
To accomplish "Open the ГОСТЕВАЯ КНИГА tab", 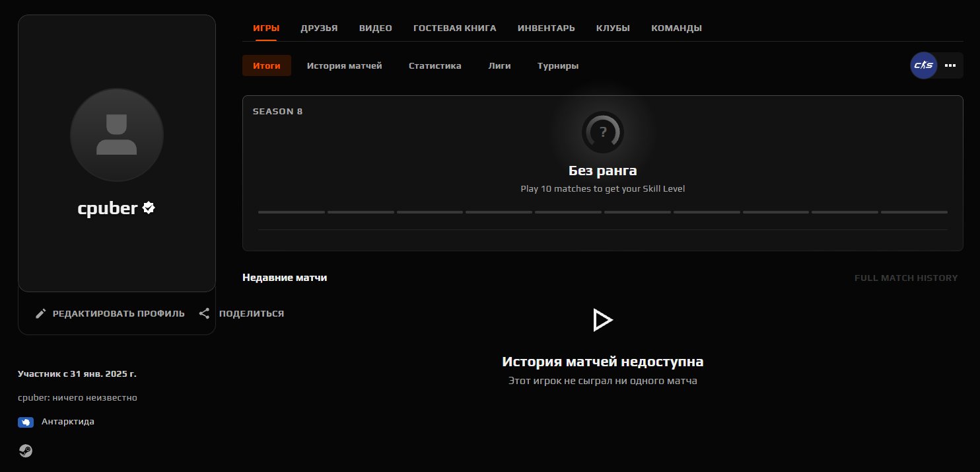I will coord(455,28).
